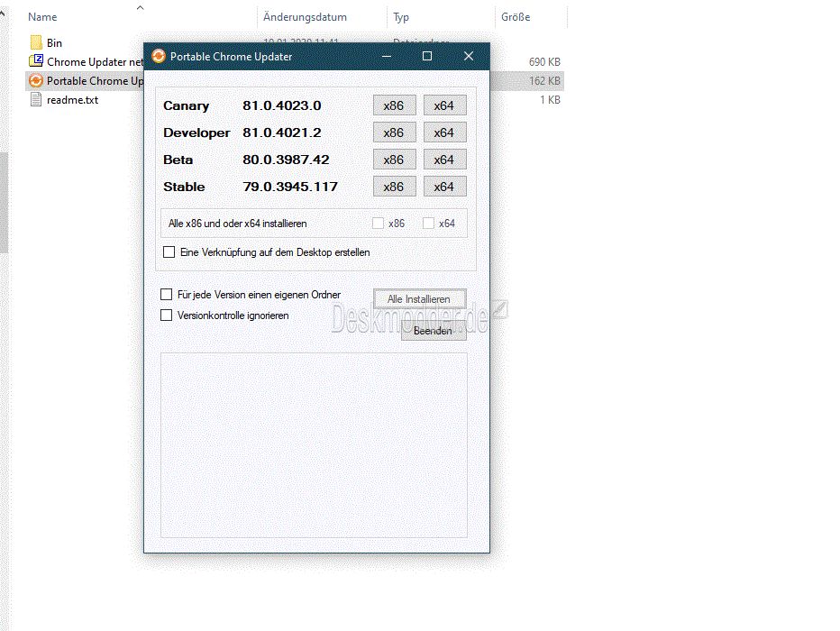Screen dimensions: 840x631
Task: Check 'Für jede Version einen eigenen Ordner'
Action: tap(167, 295)
